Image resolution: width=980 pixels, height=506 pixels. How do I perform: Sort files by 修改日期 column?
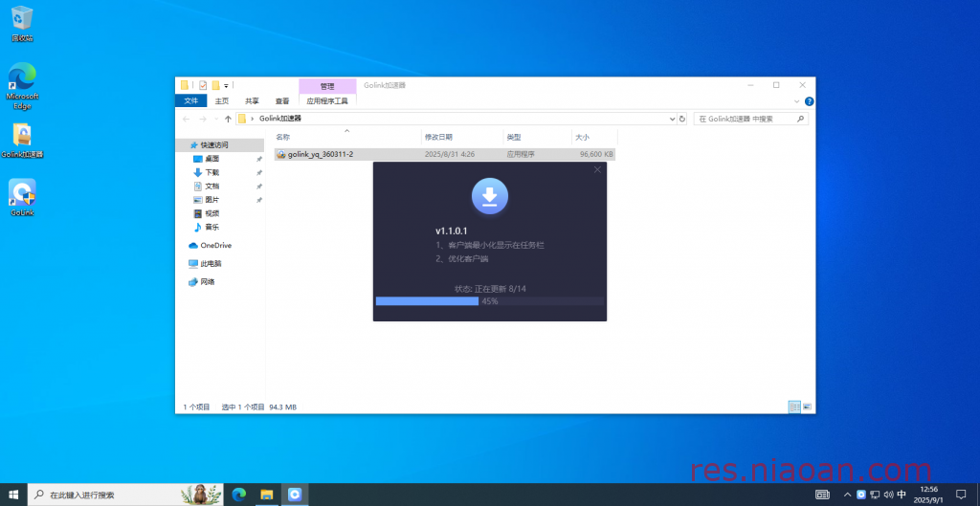point(462,138)
